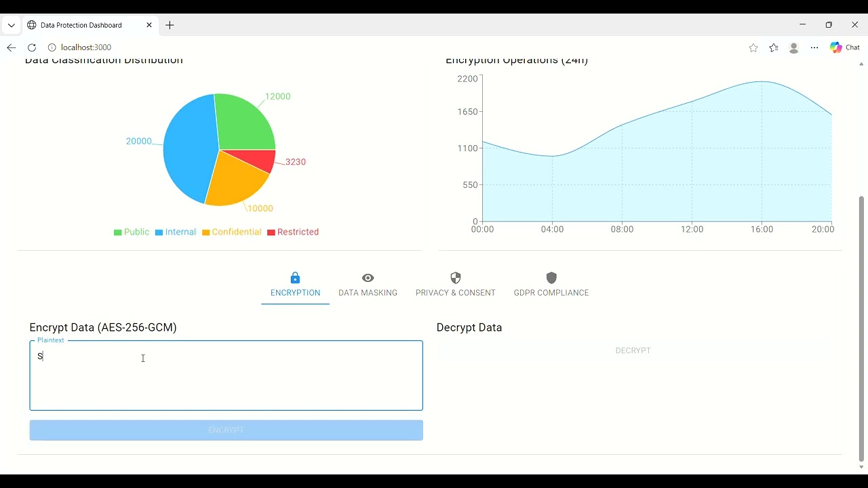Screen dimensions: 868x488
Task: Click the Privacy & Consent shield icon
Action: [456, 278]
